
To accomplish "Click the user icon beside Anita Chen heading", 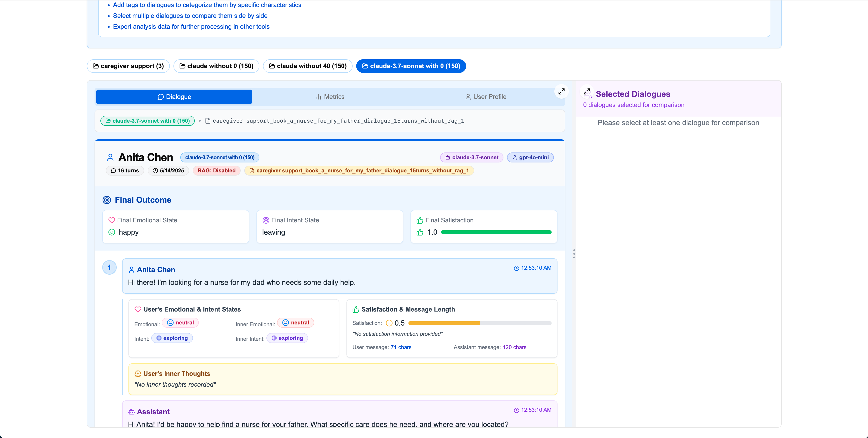I will pyautogui.click(x=110, y=157).
